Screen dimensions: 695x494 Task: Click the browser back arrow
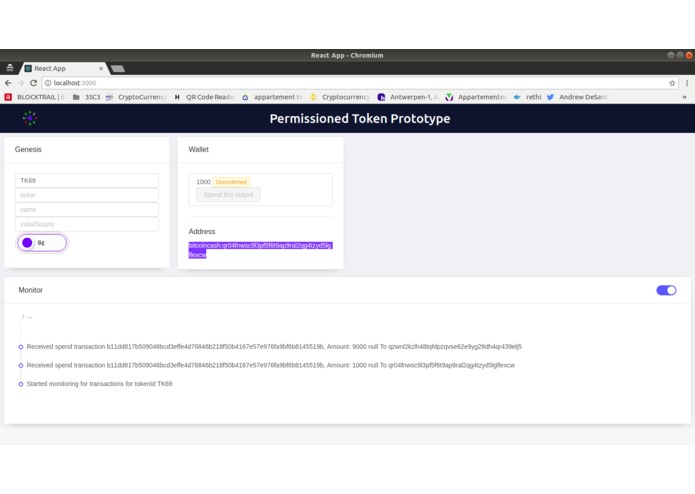(8, 83)
